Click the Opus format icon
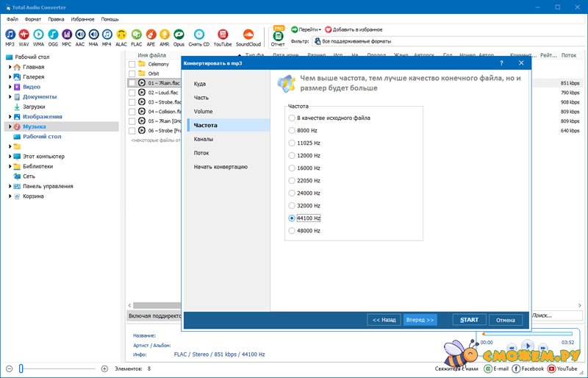The image size is (588, 378). pyautogui.click(x=180, y=35)
